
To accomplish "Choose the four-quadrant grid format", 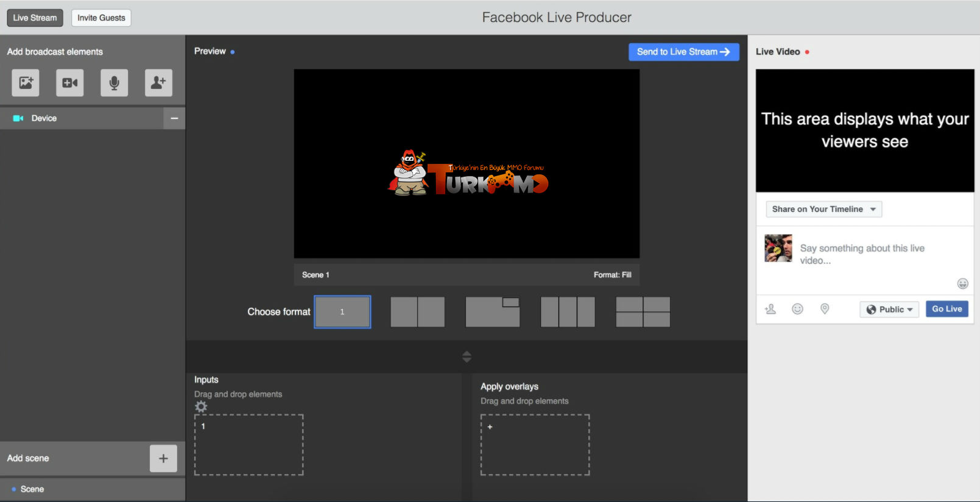I will point(643,312).
